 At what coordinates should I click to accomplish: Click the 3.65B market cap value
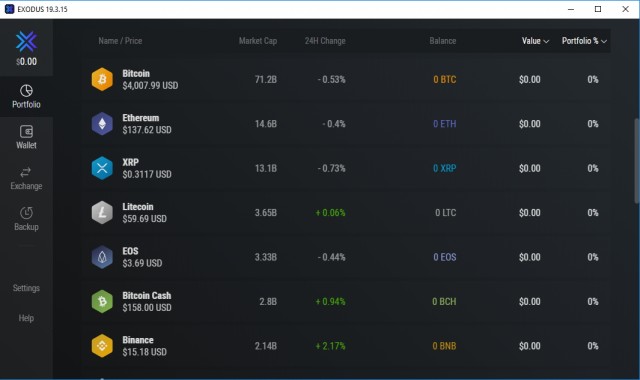(x=266, y=213)
